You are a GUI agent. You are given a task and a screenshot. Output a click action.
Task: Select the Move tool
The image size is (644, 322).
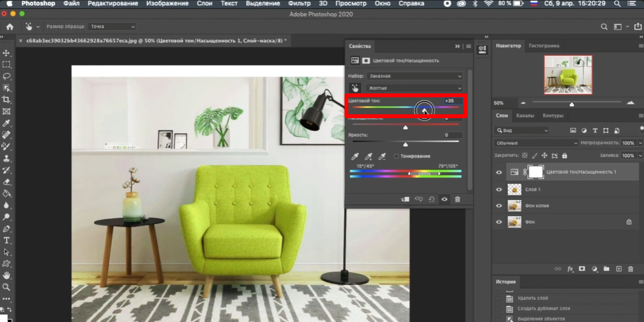click(6, 53)
